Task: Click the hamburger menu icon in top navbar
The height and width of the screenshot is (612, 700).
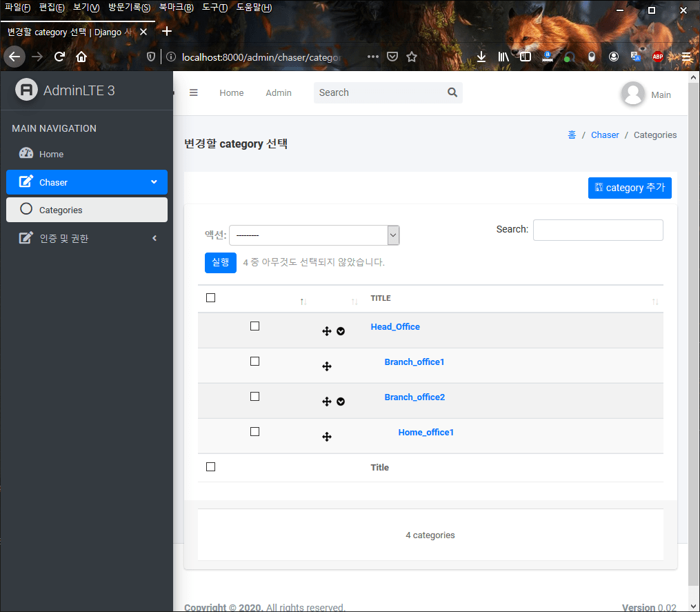Action: [194, 92]
